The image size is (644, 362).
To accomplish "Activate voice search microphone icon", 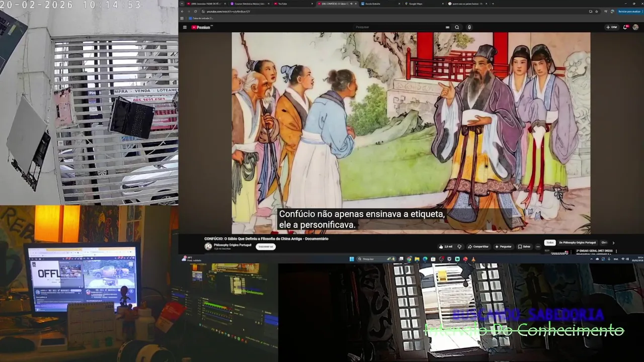I will [x=469, y=27].
